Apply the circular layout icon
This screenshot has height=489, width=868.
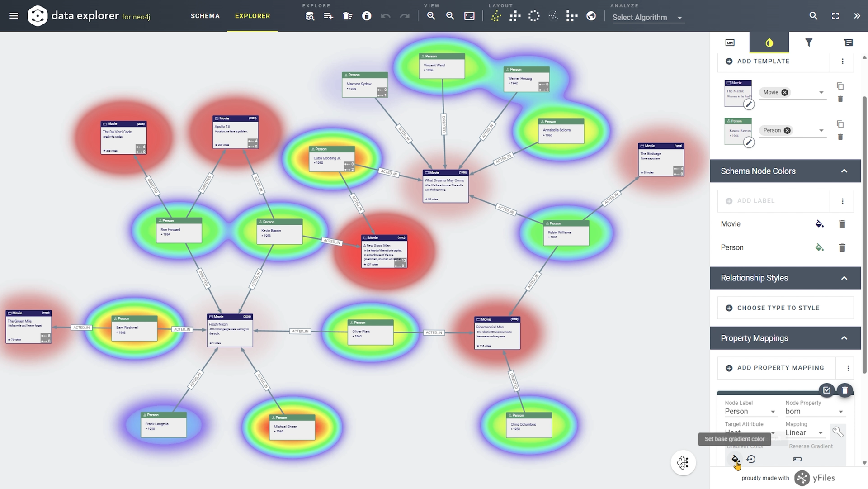click(x=534, y=16)
